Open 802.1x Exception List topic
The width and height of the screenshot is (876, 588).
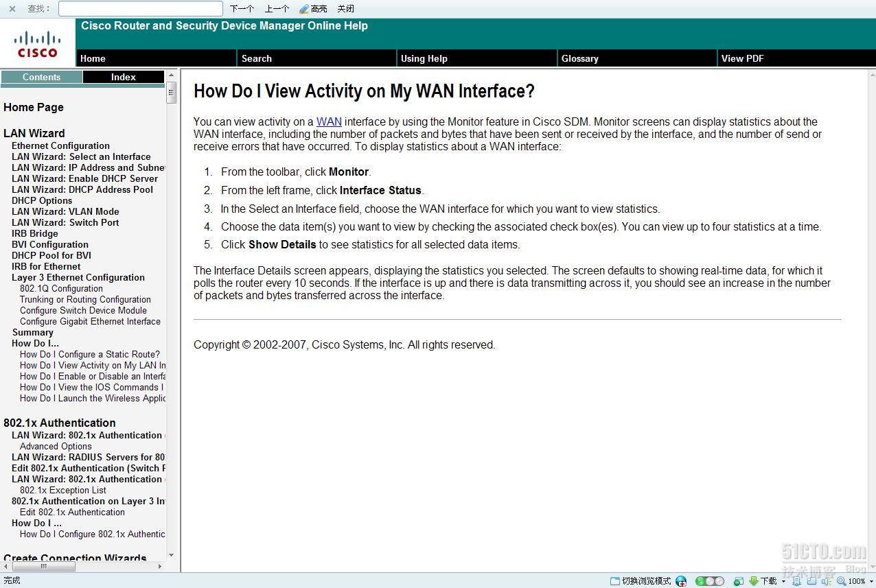tap(63, 490)
